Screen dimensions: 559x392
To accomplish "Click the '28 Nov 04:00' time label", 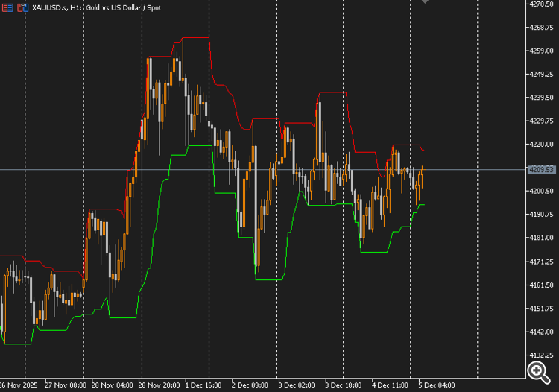I will 113,385.
